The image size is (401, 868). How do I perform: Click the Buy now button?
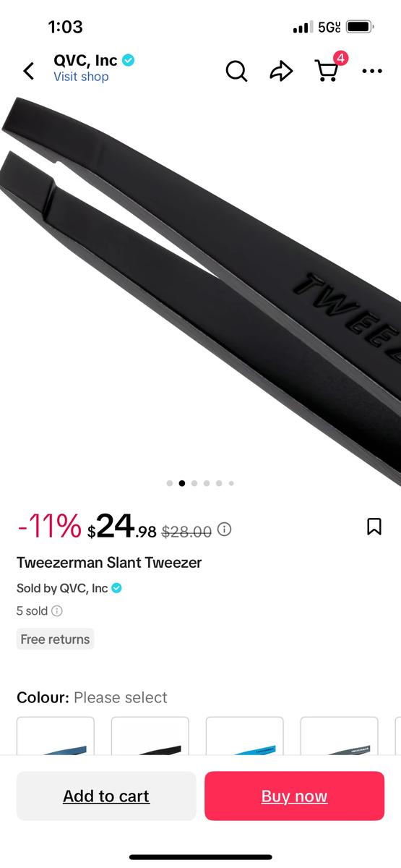(x=294, y=796)
